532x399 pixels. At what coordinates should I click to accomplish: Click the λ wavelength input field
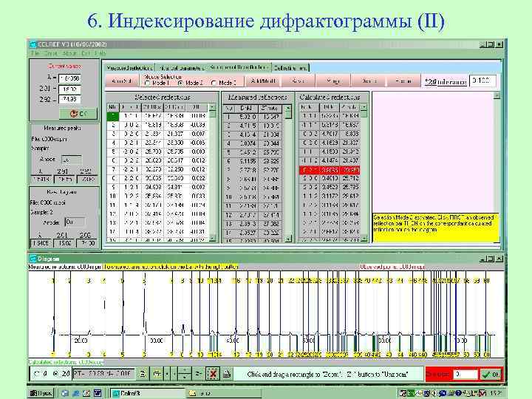coord(69,78)
